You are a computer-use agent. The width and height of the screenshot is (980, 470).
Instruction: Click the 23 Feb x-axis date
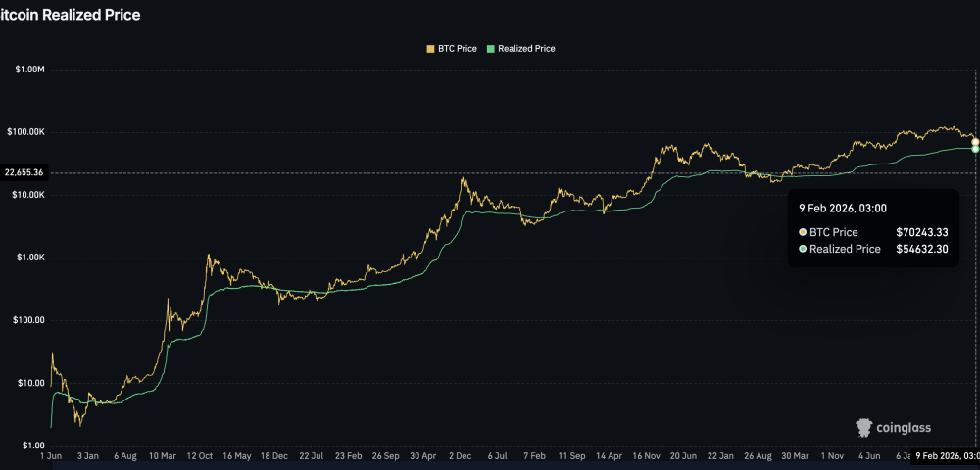tap(348, 457)
